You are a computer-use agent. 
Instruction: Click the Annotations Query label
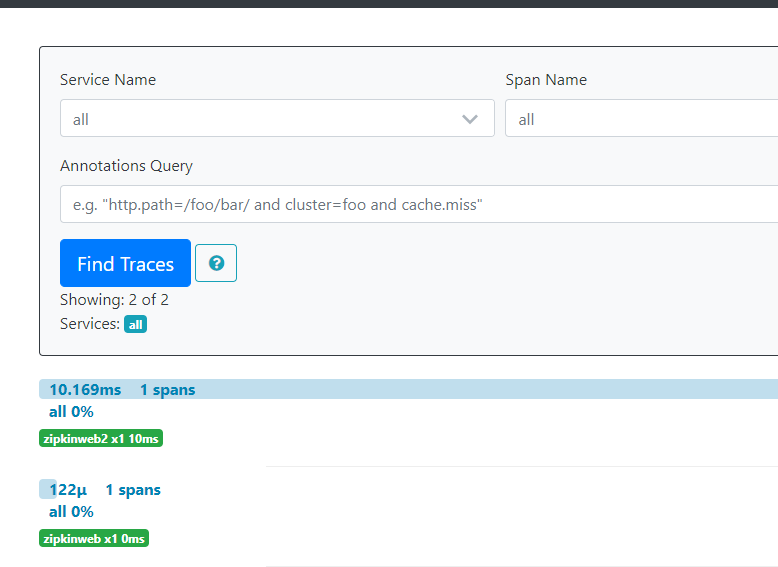coord(126,166)
